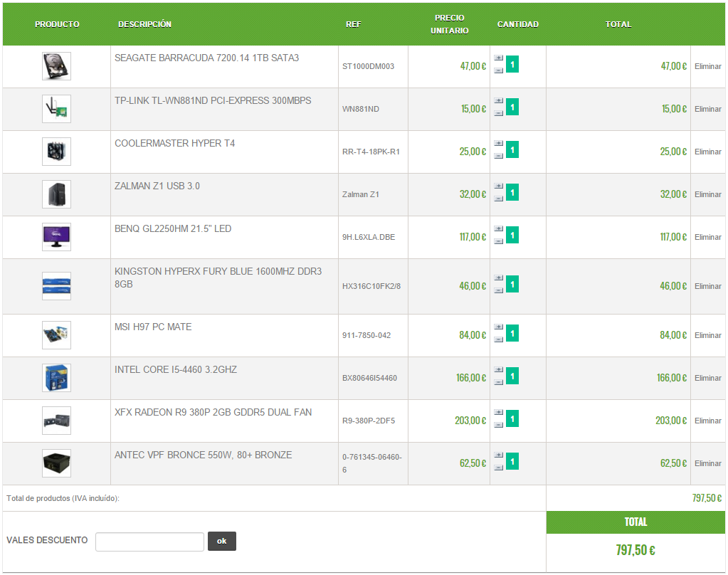Click the Precio Unitario column header
Image resolution: width=728 pixels, height=575 pixels.
[450, 24]
